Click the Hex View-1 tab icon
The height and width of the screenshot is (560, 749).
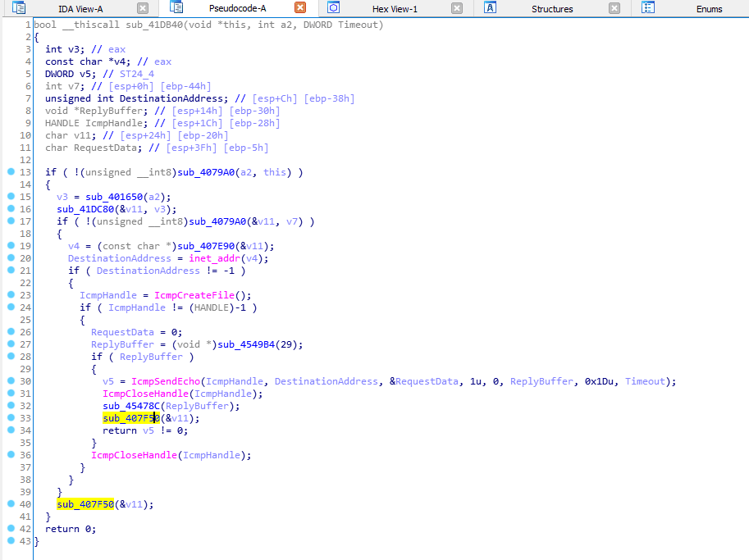coord(333,7)
